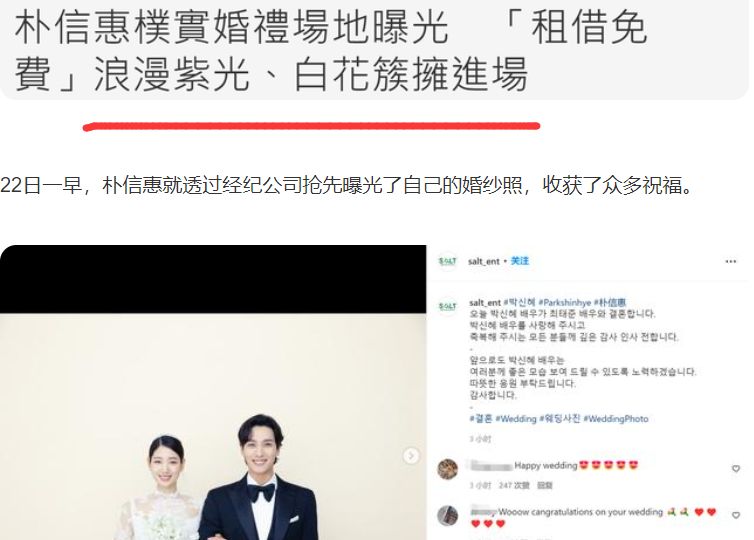Like the Happy wedding comment heart
Screen dimensions: 754x540
click(x=736, y=468)
